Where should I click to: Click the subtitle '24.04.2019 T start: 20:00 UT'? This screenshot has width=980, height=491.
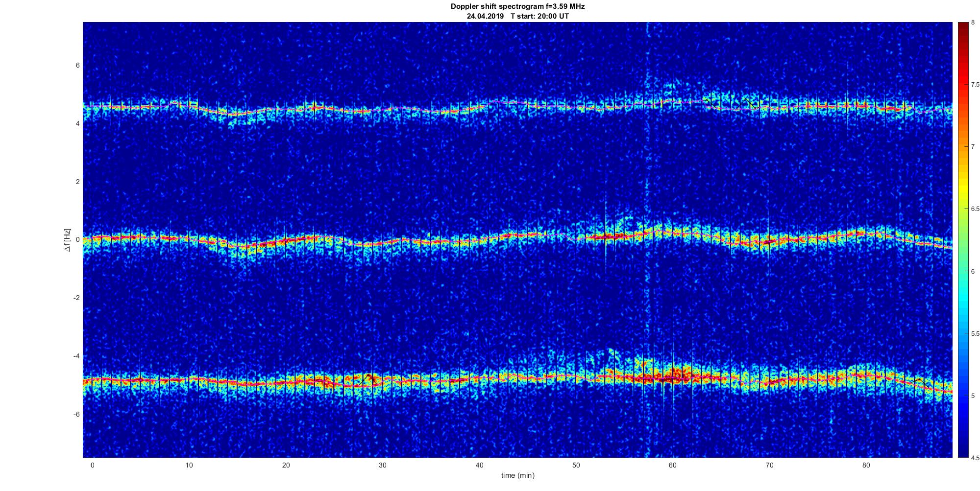click(x=517, y=16)
